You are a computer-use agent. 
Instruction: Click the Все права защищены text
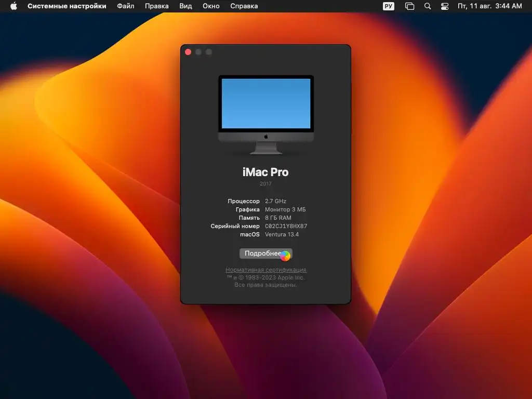(265, 285)
